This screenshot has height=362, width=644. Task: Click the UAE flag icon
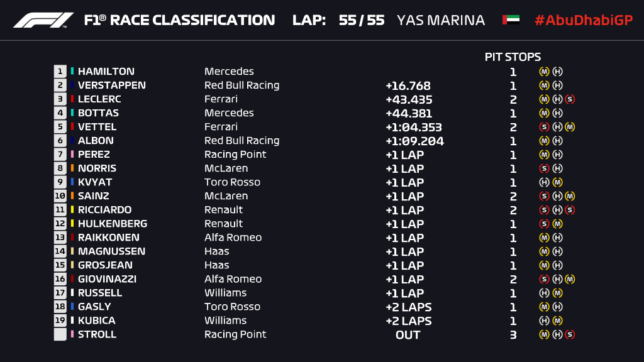click(511, 20)
